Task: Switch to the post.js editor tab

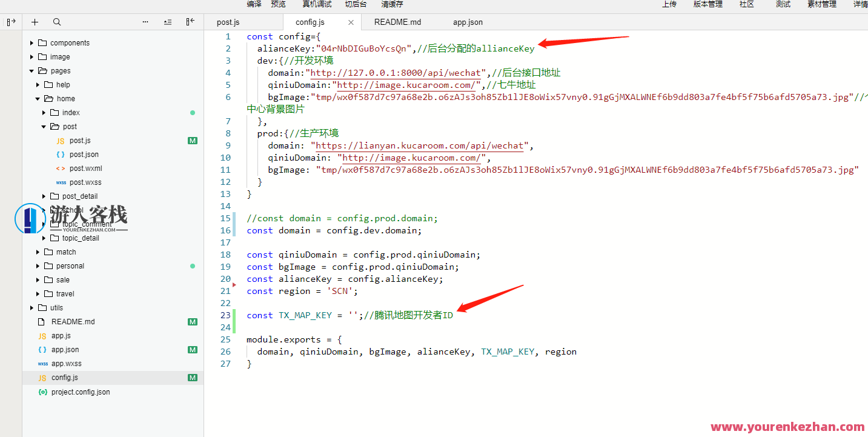Action: [x=228, y=22]
